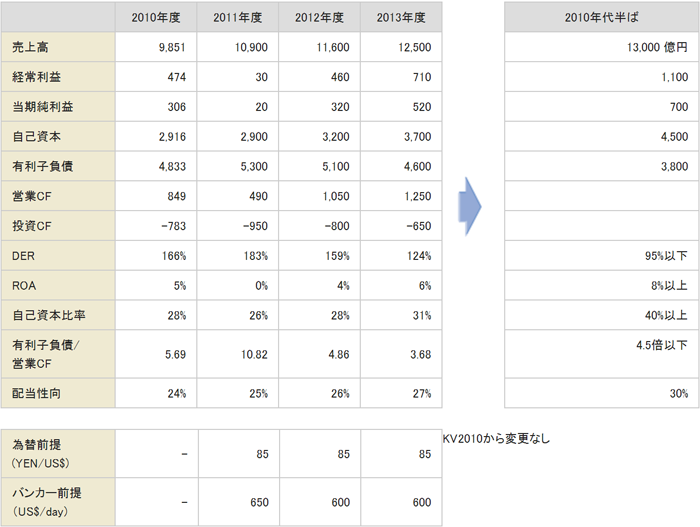This screenshot has width=700, height=527.
Task: Click the 9,851 sales value
Action: click(x=172, y=47)
